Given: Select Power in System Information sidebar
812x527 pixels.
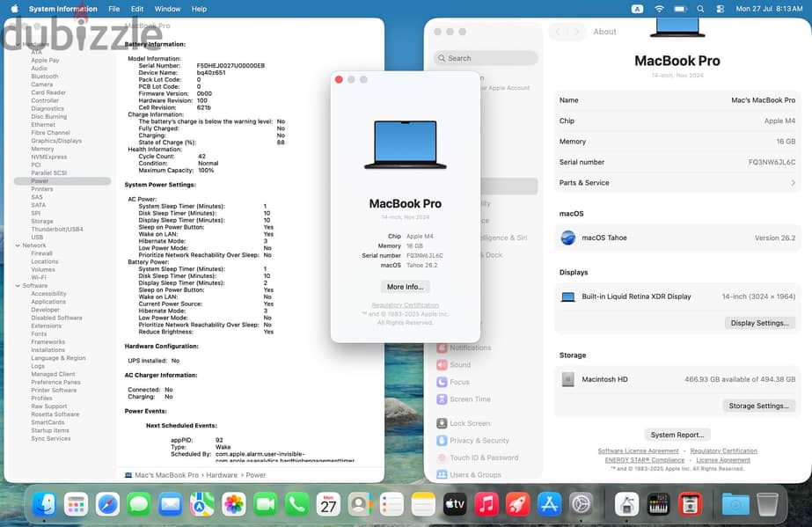Looking at the screenshot, I should [x=62, y=181].
